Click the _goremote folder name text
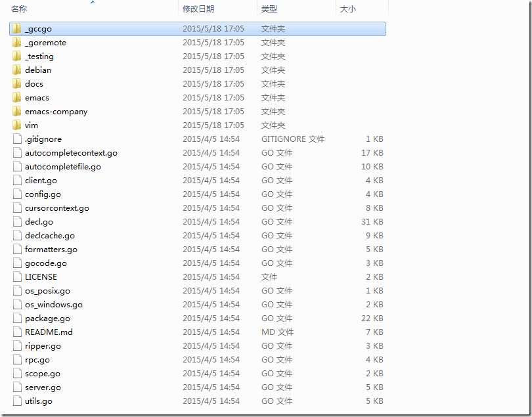 (45, 43)
